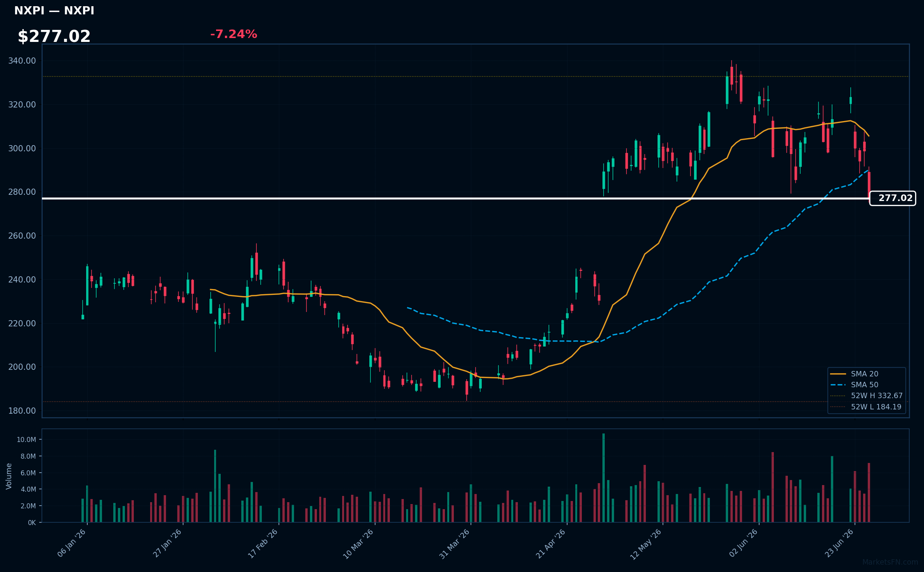Click the 4.0M volume axis label
This screenshot has height=572, width=924.
coord(28,489)
